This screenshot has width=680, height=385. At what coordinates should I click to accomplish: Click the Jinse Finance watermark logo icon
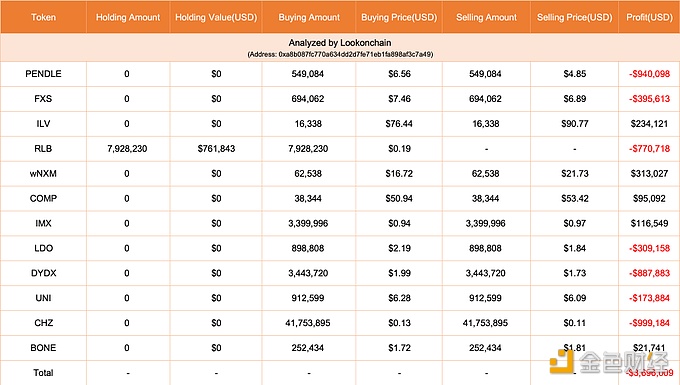(562, 362)
